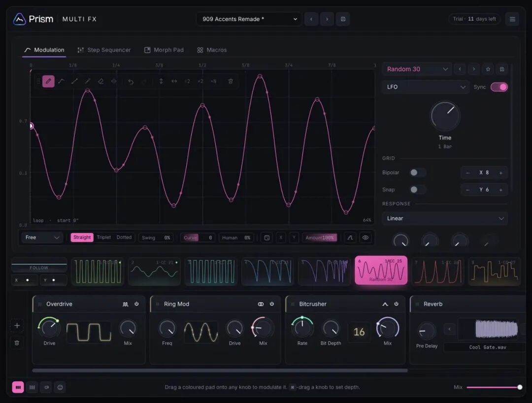Select Triplet timing option
Image resolution: width=532 pixels, height=403 pixels.
(x=103, y=237)
